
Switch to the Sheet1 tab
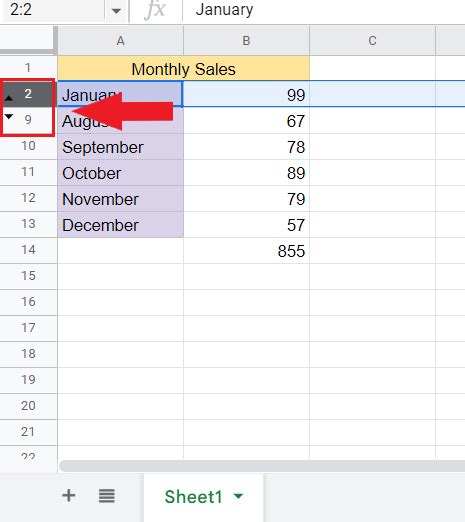click(x=193, y=497)
